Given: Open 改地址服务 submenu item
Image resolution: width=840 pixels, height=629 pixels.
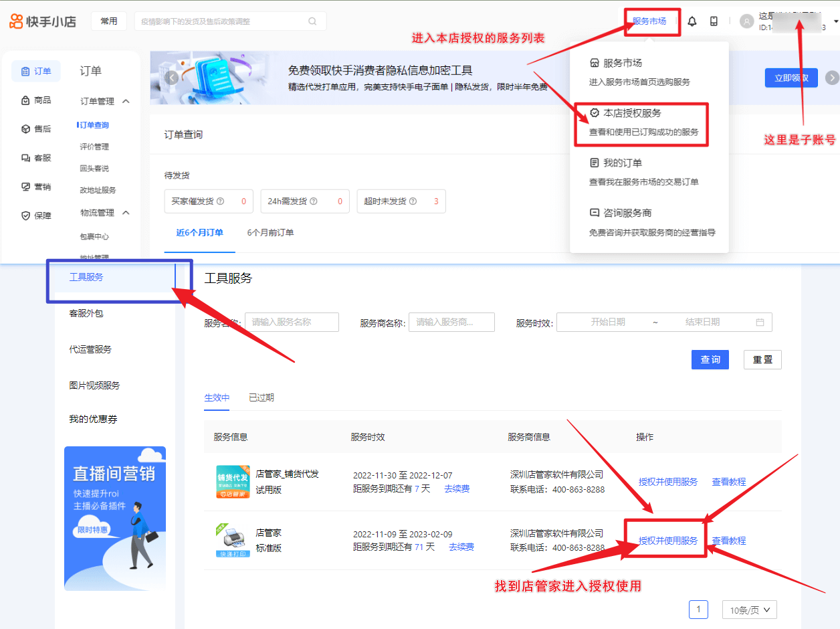Looking at the screenshot, I should [x=98, y=190].
